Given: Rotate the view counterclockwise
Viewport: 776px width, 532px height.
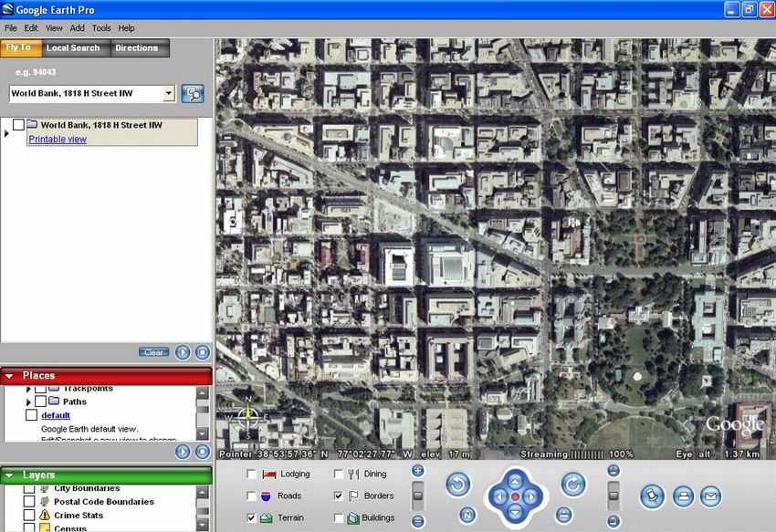Looking at the screenshot, I should [457, 484].
